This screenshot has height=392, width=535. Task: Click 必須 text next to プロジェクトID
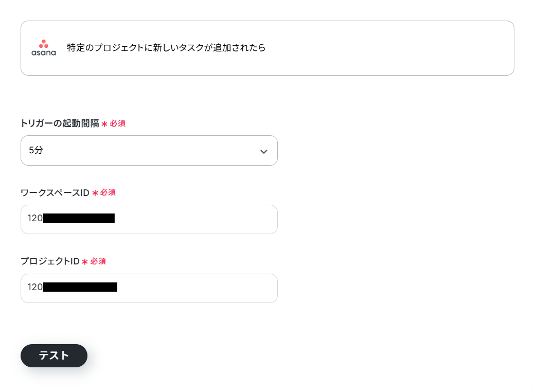(x=98, y=261)
